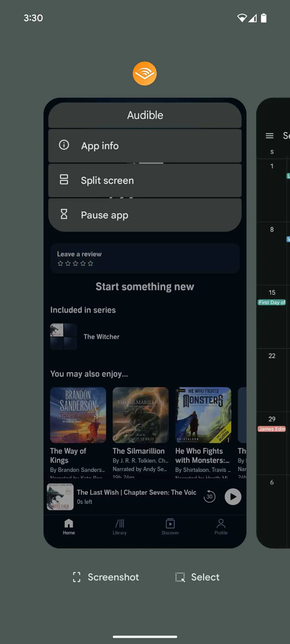The image size is (290, 644).
Task: Take a Screenshot of the app
Action: tap(106, 577)
